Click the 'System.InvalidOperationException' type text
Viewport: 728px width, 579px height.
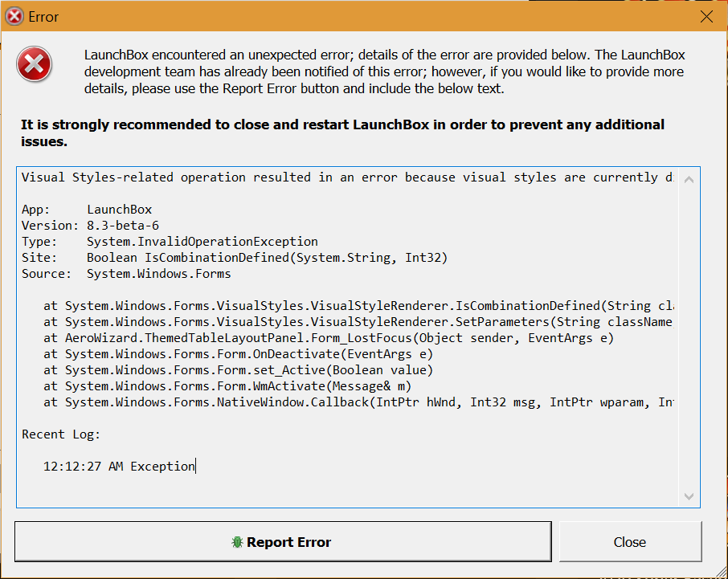(202, 242)
